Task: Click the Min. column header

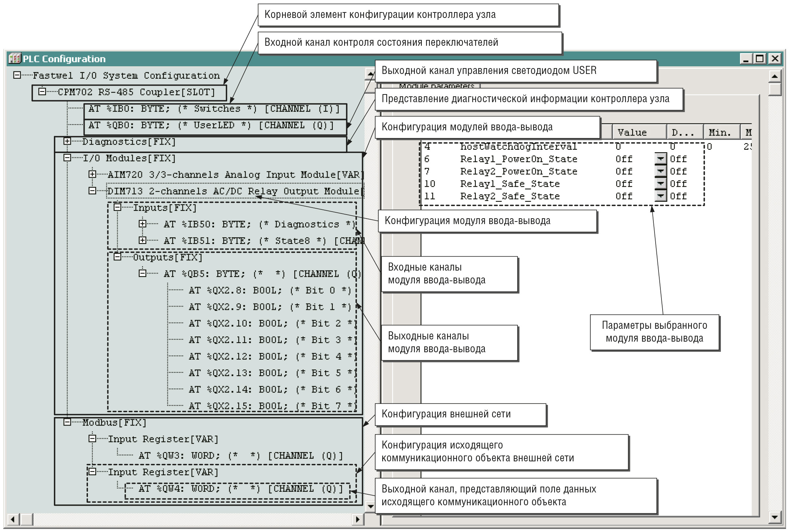Action: pyautogui.click(x=722, y=132)
